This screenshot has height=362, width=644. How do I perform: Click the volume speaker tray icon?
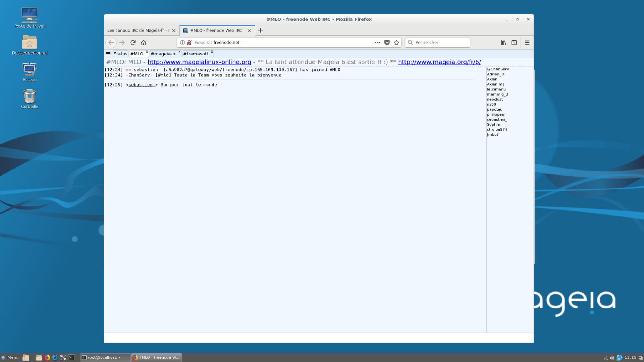612,358
